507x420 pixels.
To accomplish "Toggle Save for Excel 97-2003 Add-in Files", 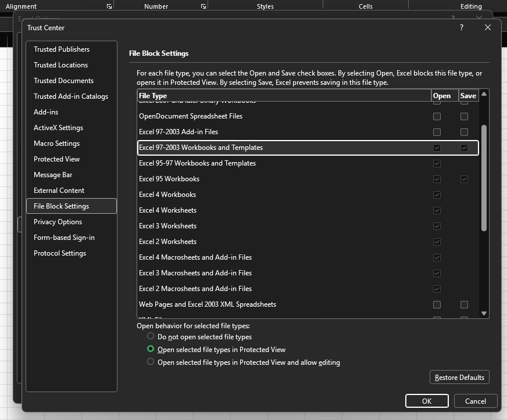I will pos(464,132).
